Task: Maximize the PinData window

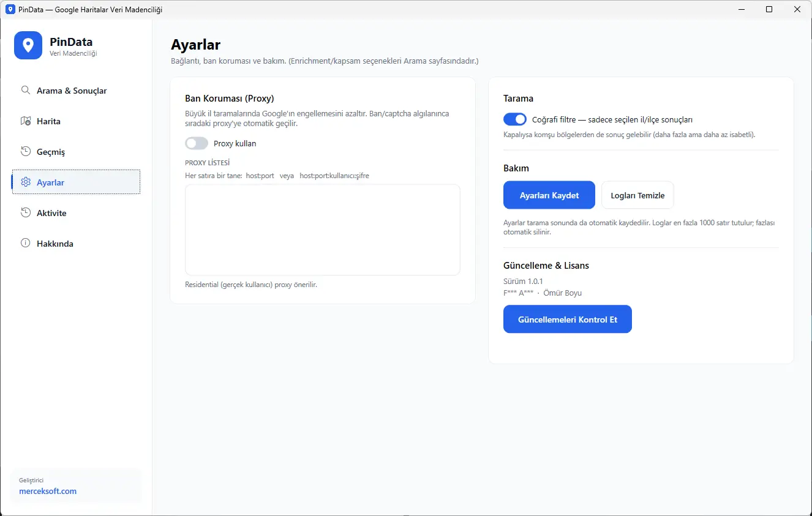Action: pos(769,9)
